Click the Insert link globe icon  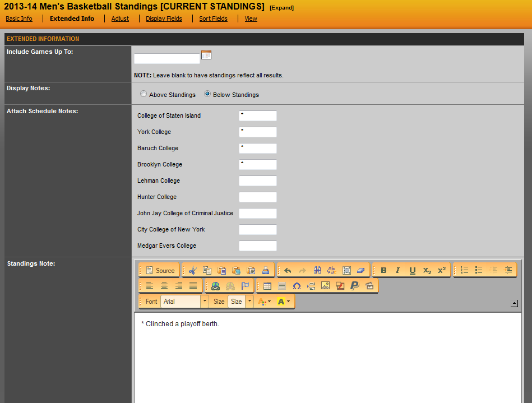[215, 286]
